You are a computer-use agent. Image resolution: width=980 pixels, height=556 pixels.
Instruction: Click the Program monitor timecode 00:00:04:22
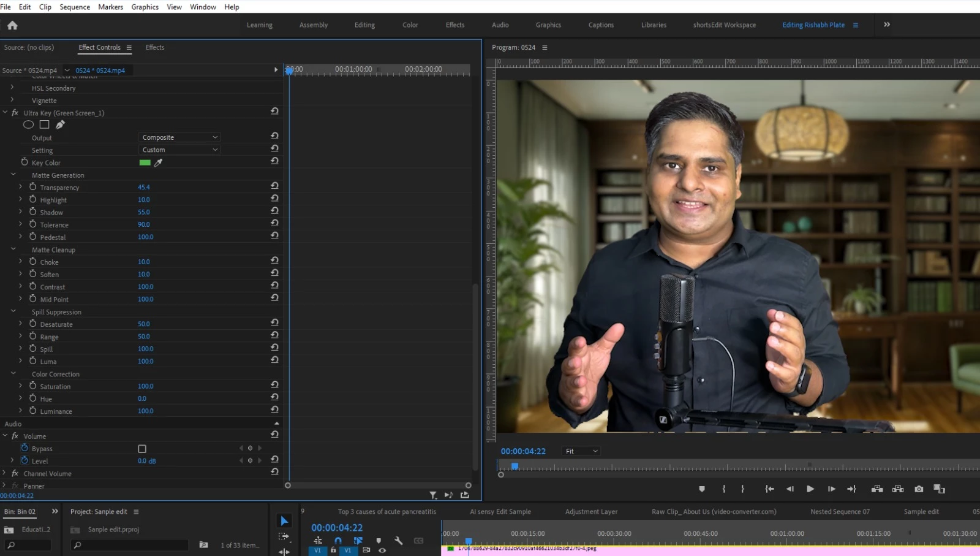[523, 451]
